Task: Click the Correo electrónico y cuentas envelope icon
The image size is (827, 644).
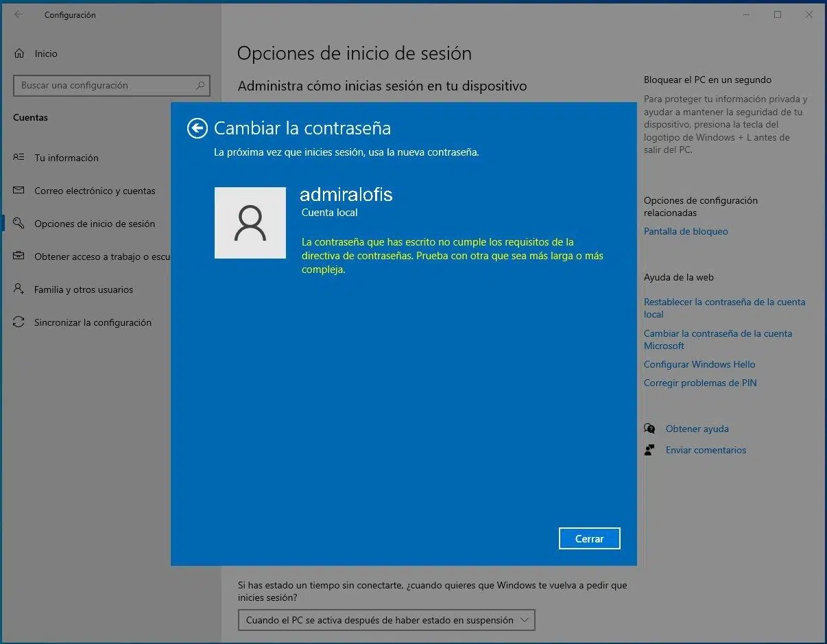Action: (x=19, y=191)
